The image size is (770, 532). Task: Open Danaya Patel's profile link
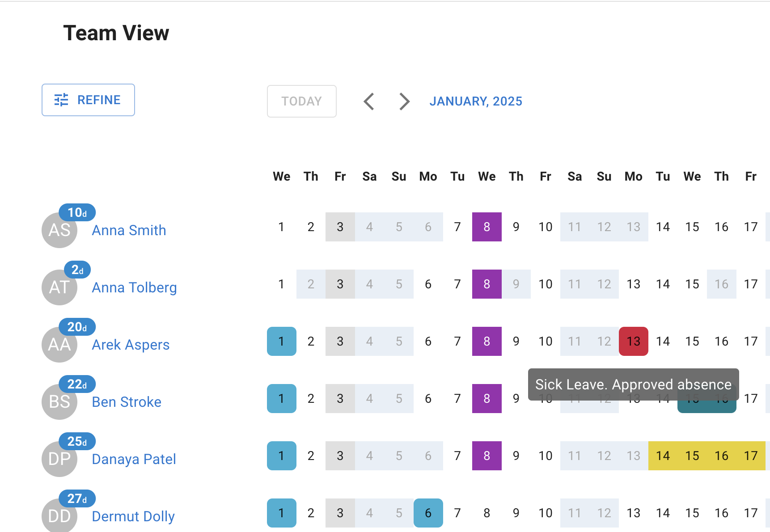[133, 459]
